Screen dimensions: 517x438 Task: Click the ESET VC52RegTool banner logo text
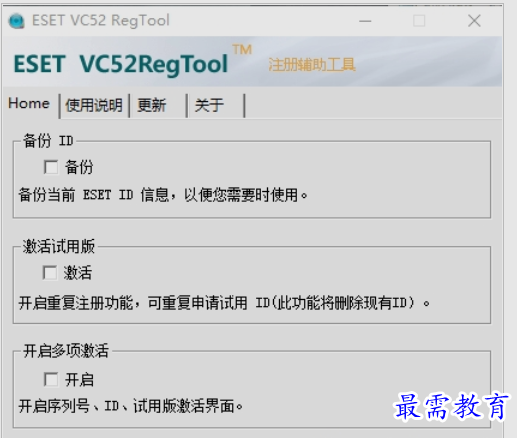121,64
